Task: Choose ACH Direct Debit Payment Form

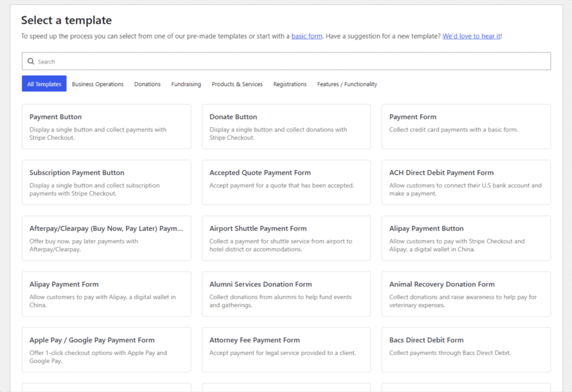Action: point(466,183)
